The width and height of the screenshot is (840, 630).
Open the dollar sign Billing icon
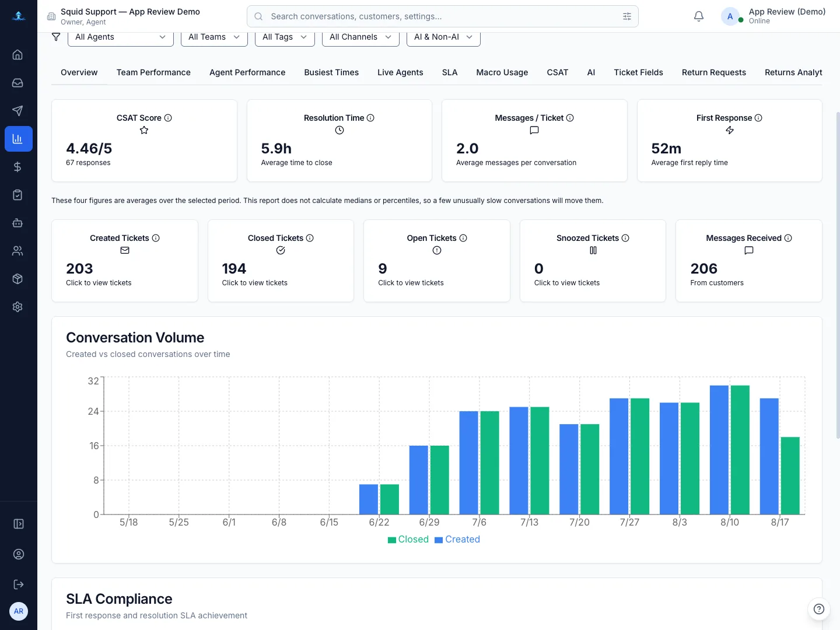point(17,167)
